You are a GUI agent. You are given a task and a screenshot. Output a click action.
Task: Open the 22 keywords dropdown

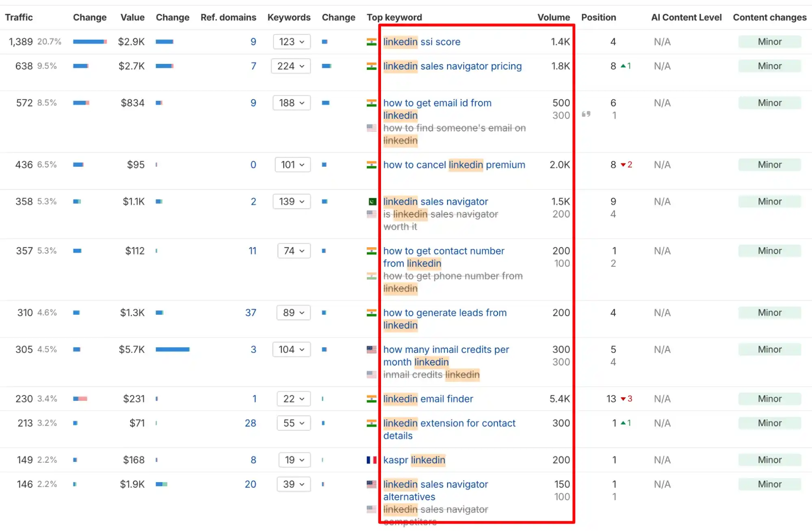click(x=293, y=399)
